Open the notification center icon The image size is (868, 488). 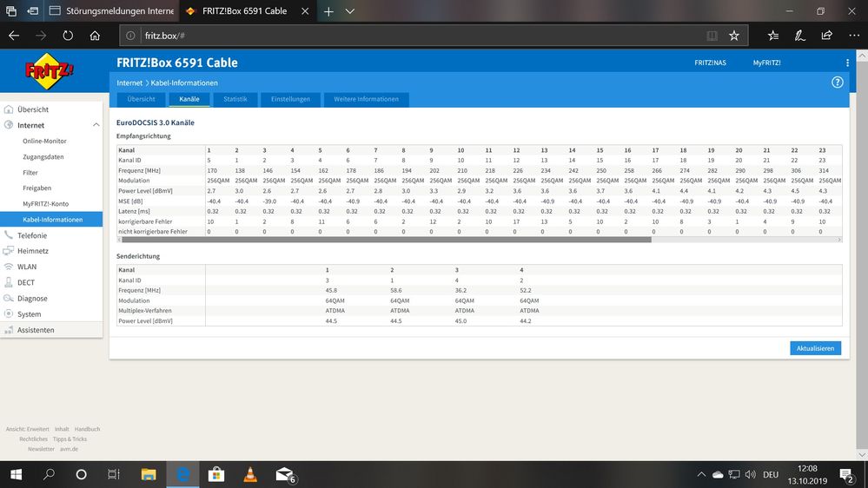[x=846, y=475]
